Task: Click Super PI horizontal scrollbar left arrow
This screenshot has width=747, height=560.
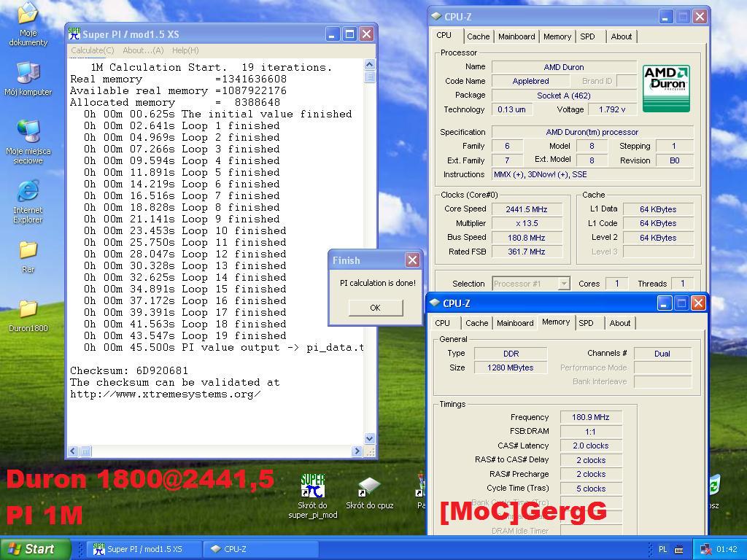Action: (73, 451)
